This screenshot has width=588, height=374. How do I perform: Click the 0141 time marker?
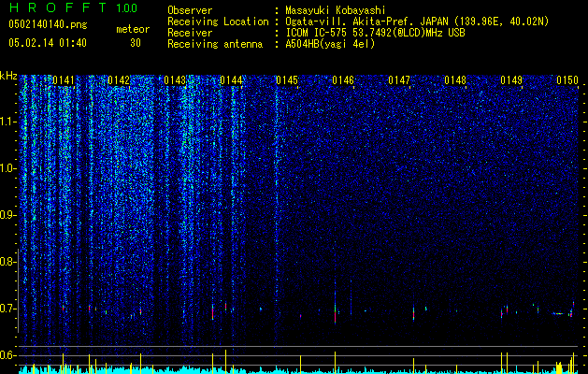(x=64, y=80)
